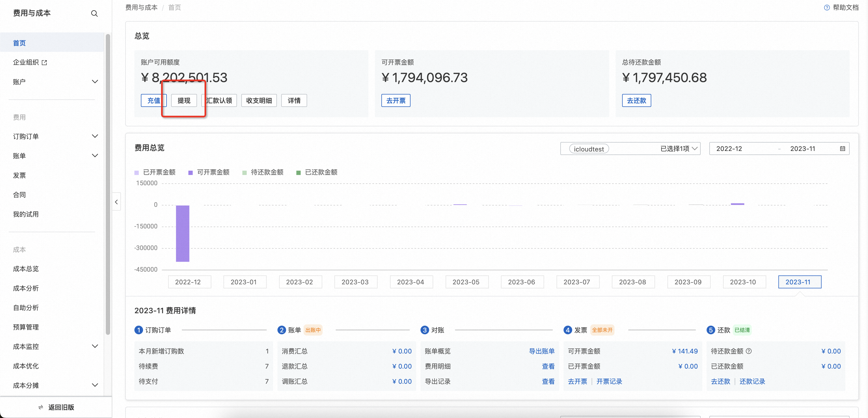Click the 提现 button
The height and width of the screenshot is (418, 868).
[184, 100]
